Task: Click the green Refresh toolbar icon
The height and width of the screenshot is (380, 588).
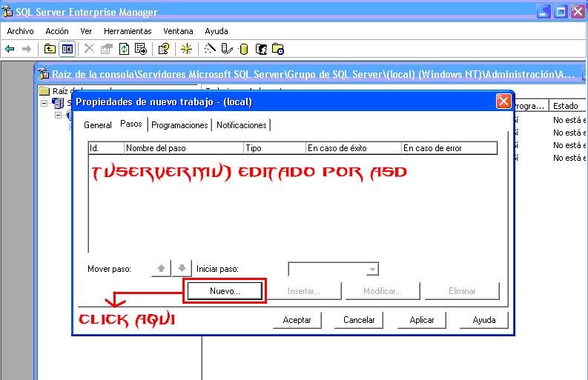Action: pos(124,49)
